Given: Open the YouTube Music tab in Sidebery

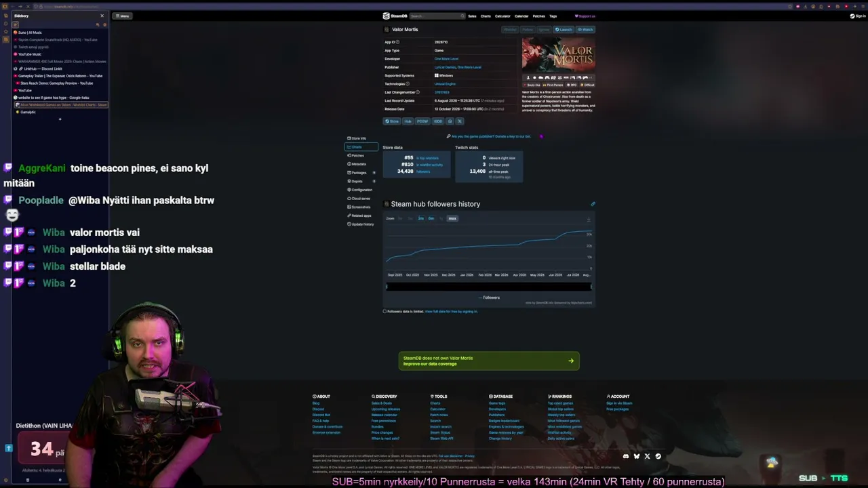Looking at the screenshot, I should [x=60, y=54].
